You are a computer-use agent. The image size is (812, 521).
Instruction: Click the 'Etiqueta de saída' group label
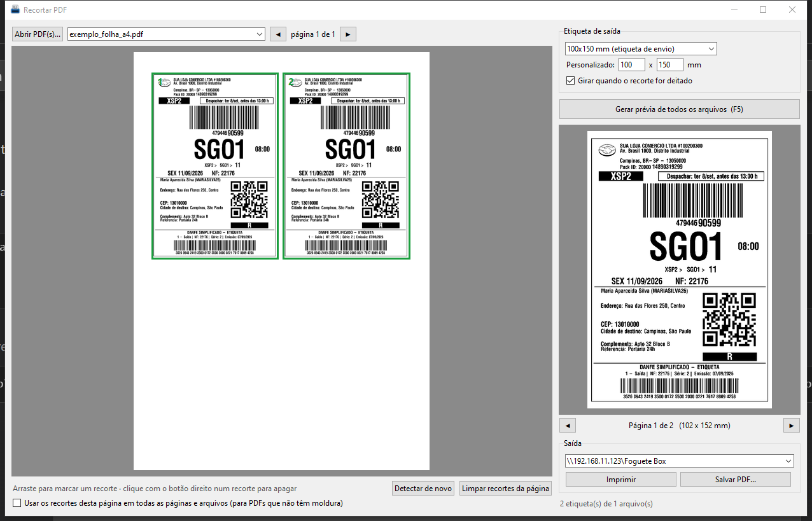click(x=592, y=31)
